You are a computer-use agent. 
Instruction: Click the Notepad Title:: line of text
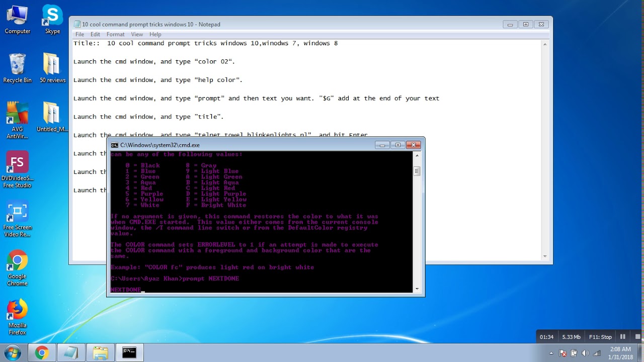tap(206, 43)
